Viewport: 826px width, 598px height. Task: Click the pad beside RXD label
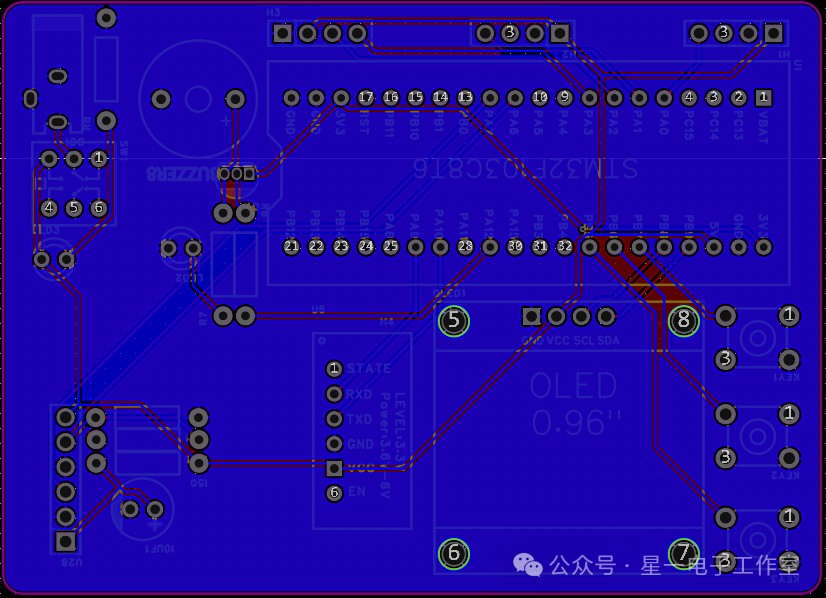(334, 394)
